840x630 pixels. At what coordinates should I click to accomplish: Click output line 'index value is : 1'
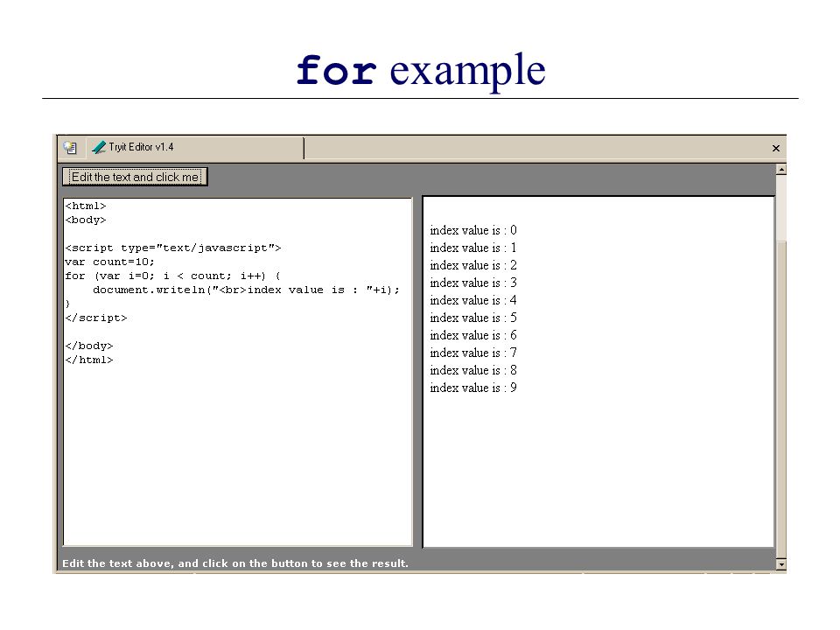(473, 248)
